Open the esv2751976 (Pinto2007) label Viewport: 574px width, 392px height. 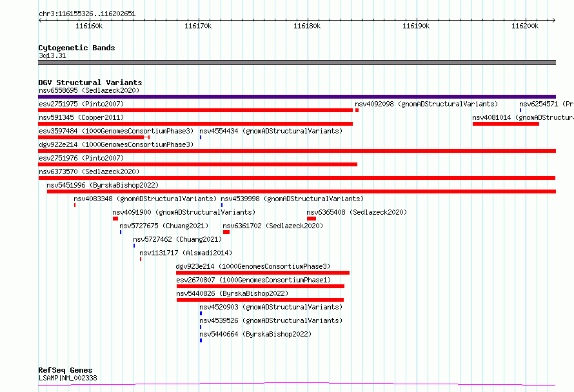coord(81,158)
